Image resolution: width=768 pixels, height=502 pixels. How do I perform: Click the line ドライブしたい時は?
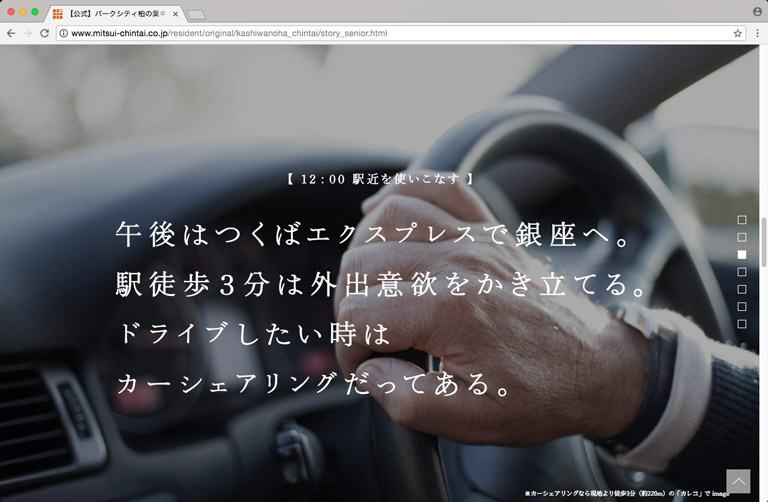[253, 334]
